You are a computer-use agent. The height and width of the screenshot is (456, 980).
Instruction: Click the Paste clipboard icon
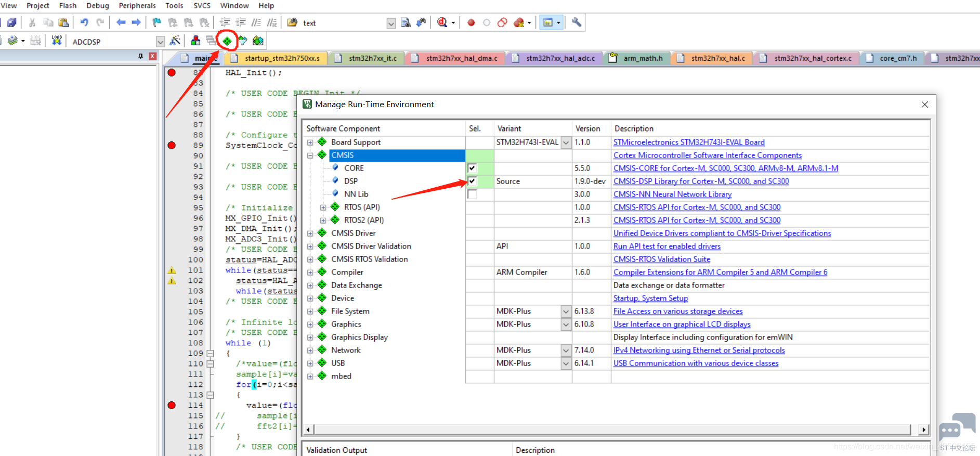[63, 22]
